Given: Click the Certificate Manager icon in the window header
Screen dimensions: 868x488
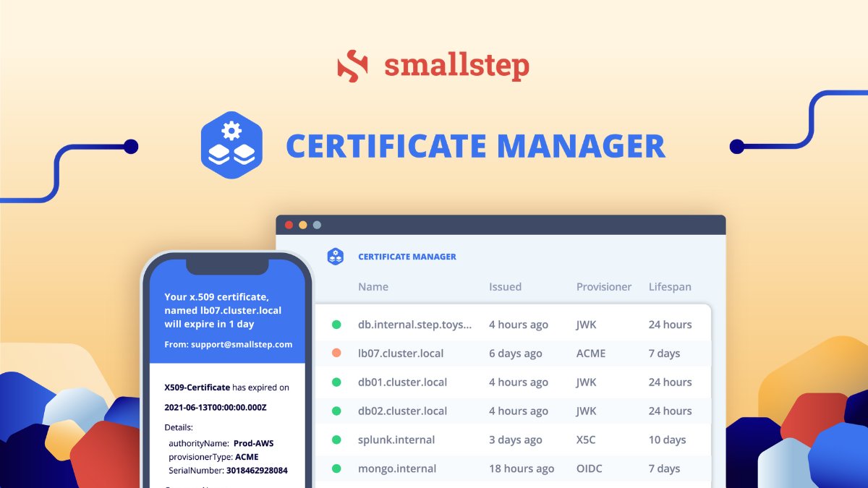Looking at the screenshot, I should click(336, 256).
